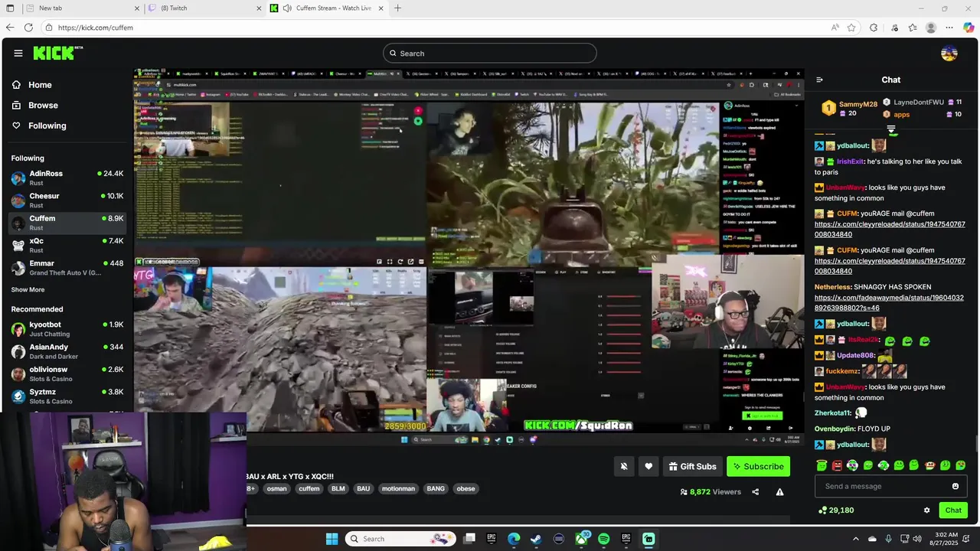
Task: Click the read aloud icon in address bar
Action: tap(835, 28)
